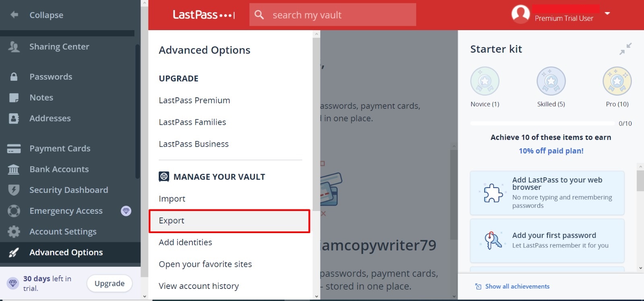644x301 pixels.
Task: Open the Show all achievements link
Action: click(x=517, y=287)
